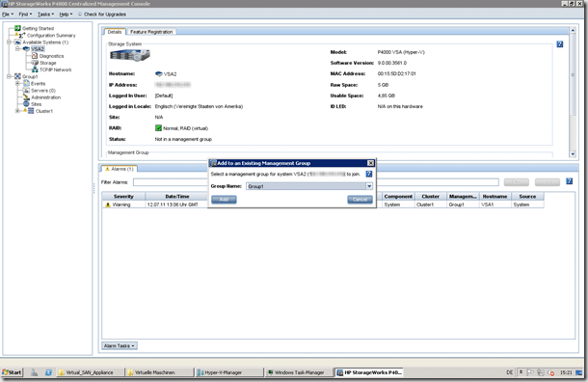Switch to the Details tab

click(x=115, y=32)
